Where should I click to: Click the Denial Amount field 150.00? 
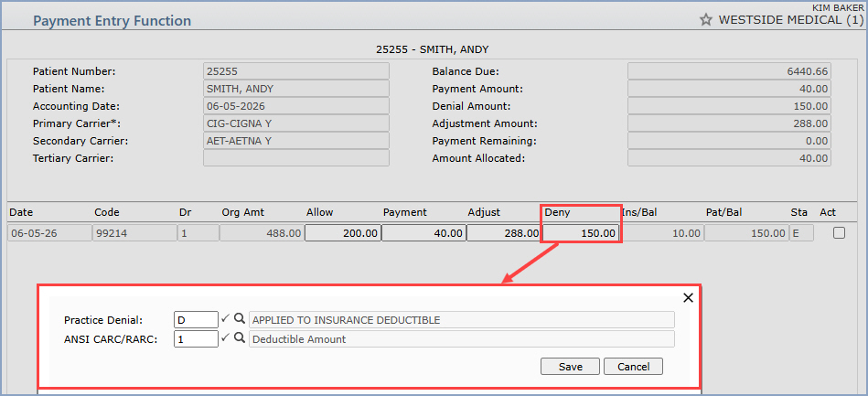tap(729, 106)
